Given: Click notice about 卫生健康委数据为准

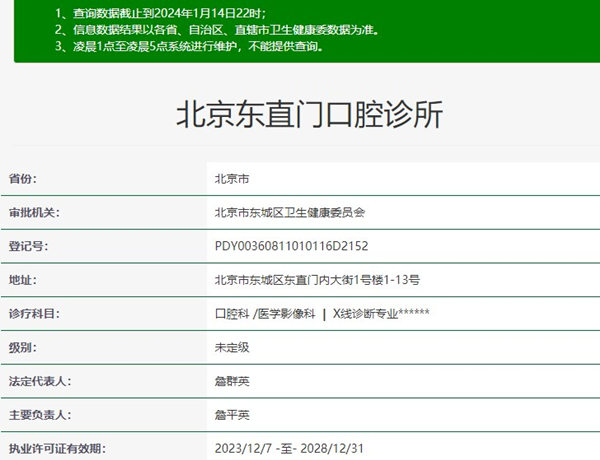Looking at the screenshot, I should 217,29.
